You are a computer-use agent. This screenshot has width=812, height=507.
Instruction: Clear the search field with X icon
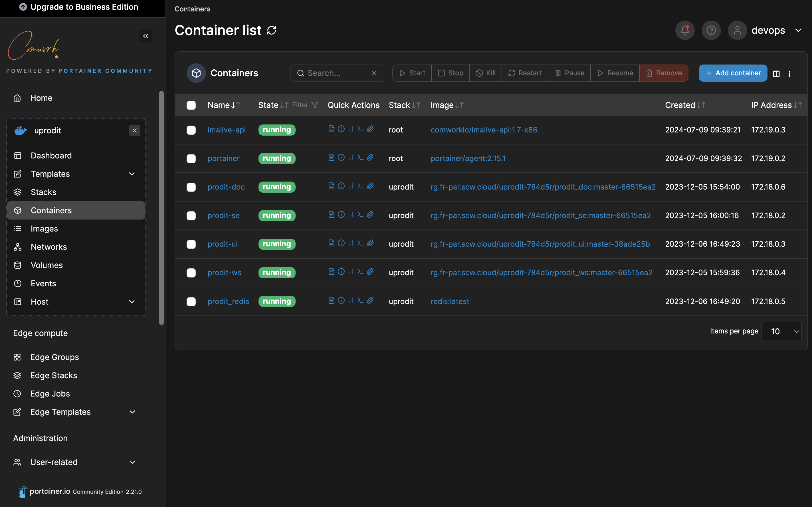[x=374, y=73]
